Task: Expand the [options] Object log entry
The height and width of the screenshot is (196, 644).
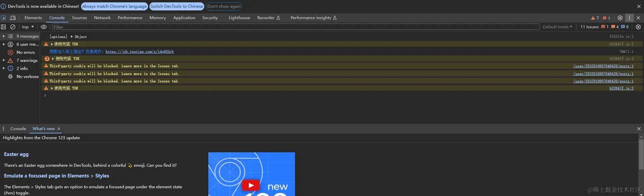Action: coord(72,37)
